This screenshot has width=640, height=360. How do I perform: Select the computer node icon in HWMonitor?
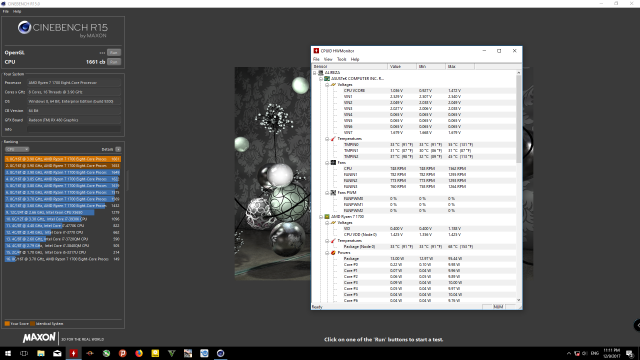click(x=321, y=73)
